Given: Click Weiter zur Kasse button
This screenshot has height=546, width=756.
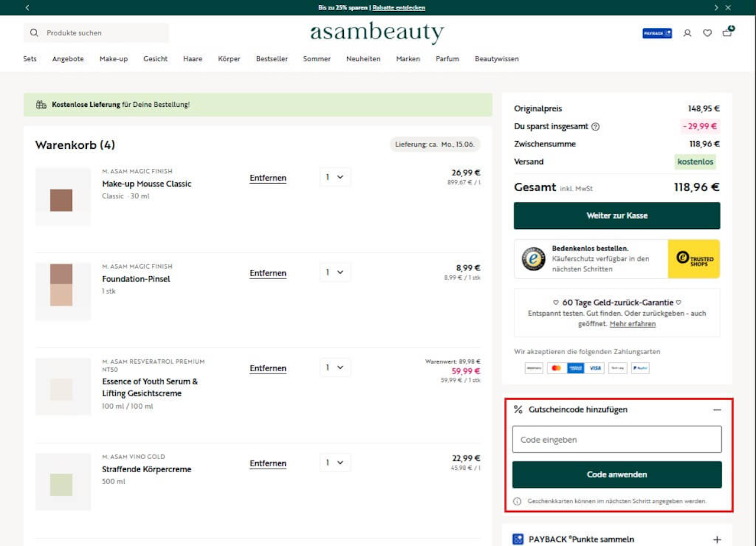Looking at the screenshot, I should (617, 216).
